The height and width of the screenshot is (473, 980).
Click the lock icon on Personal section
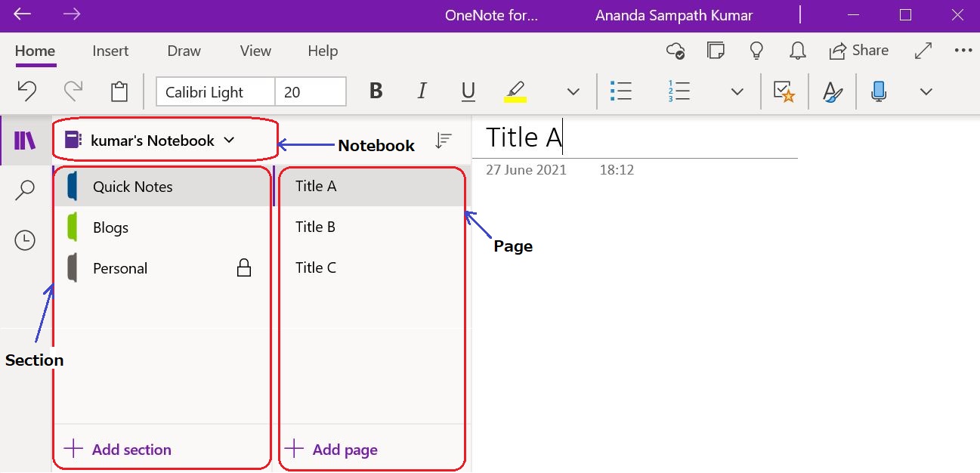tap(243, 268)
